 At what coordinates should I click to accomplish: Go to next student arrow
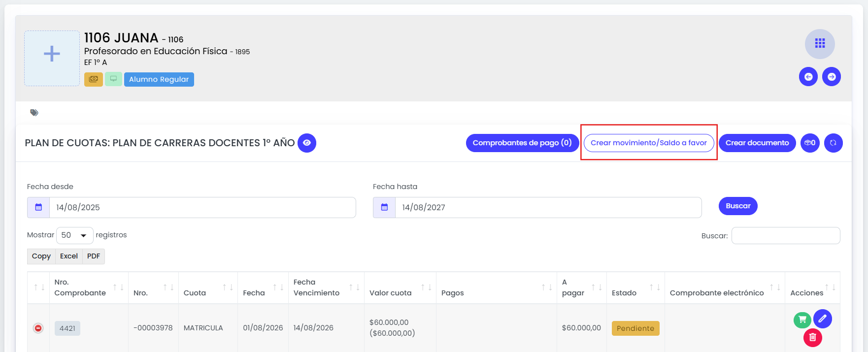click(x=832, y=77)
